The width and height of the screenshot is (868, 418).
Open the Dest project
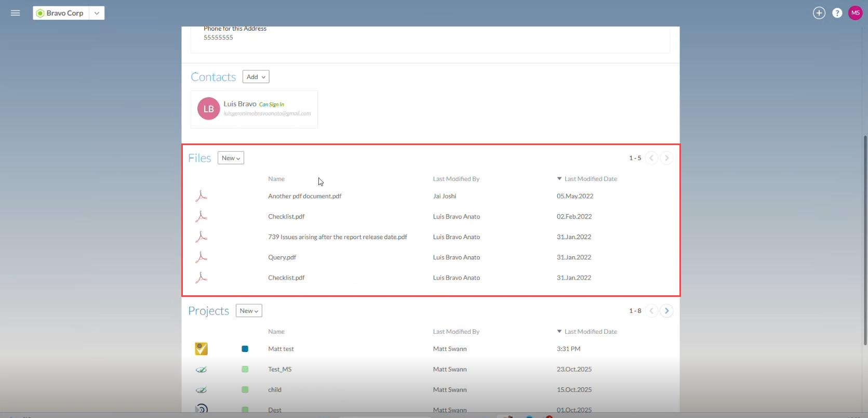click(x=275, y=410)
